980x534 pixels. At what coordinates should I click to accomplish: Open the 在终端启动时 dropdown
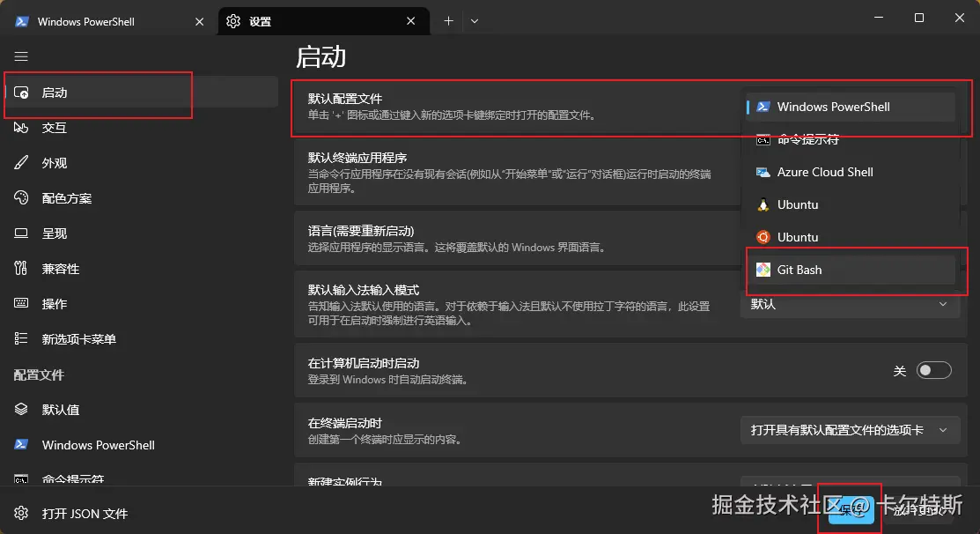point(850,430)
